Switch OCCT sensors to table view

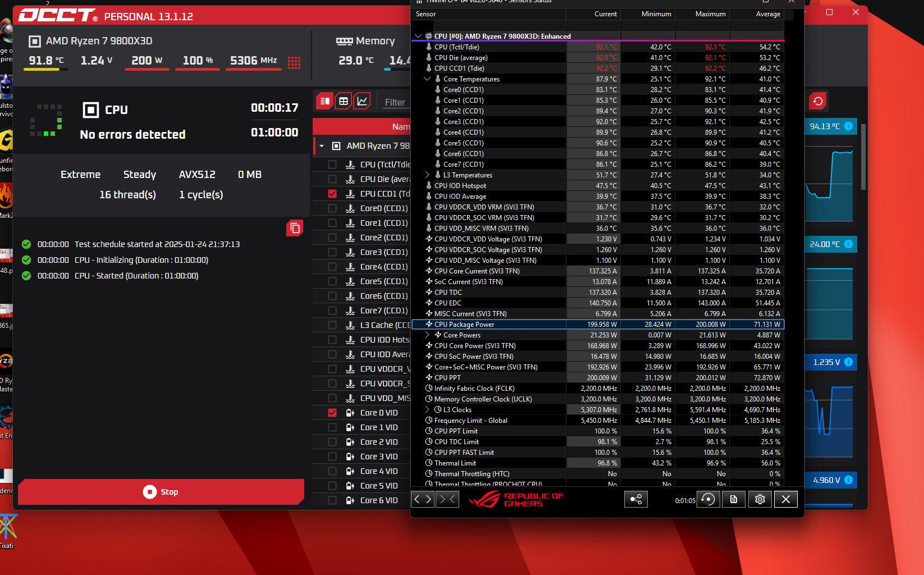click(344, 101)
